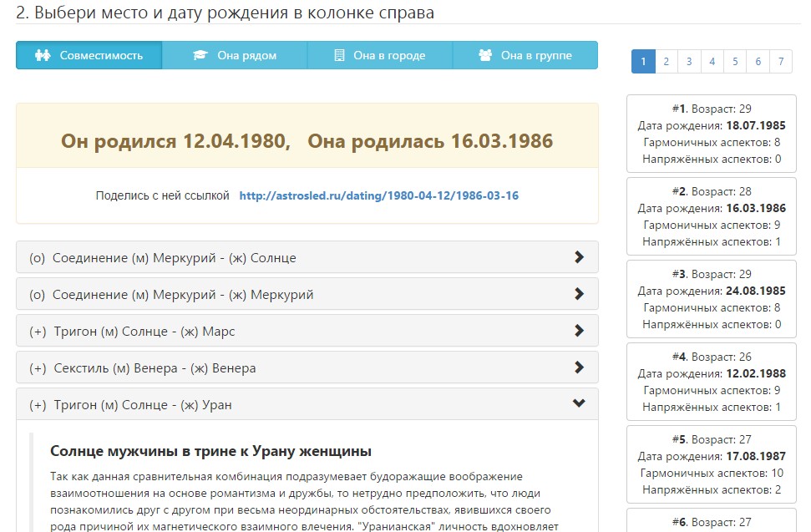Open the astrosled.ru dating share link
Screen dimensions: 811x532
pyautogui.click(x=378, y=196)
